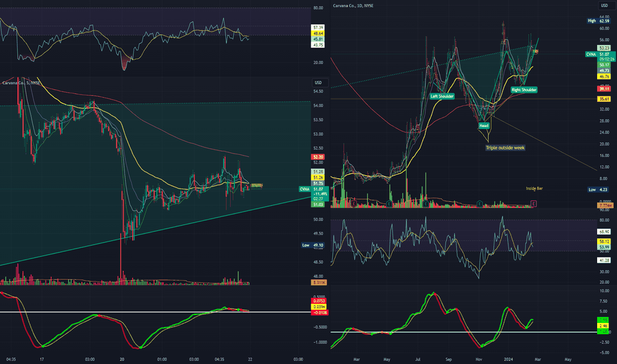This screenshot has width=617, height=364.
Task: Click the Low 49.10 label on 5-minute chart
Action: tap(313, 245)
